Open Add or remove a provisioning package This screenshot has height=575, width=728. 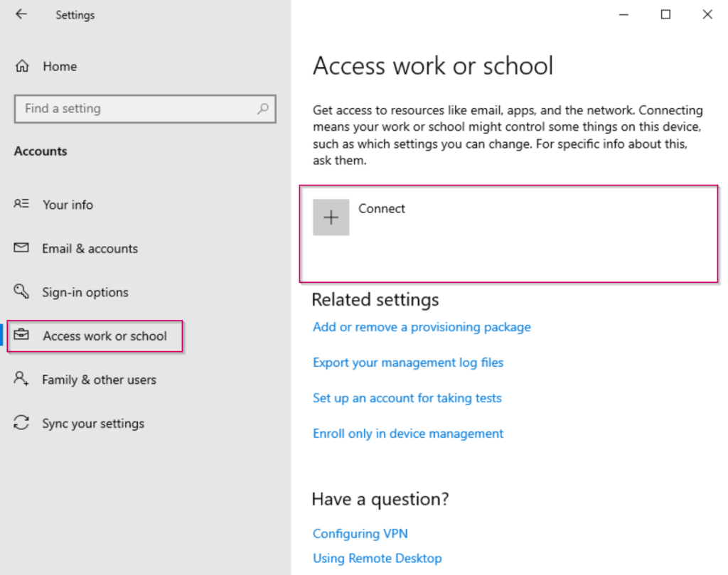[x=422, y=327]
